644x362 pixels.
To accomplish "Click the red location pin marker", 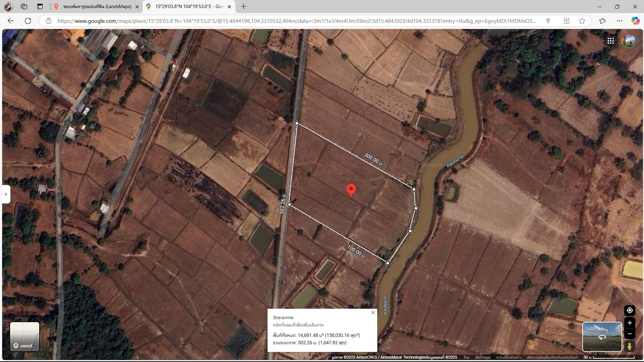I will click(351, 190).
